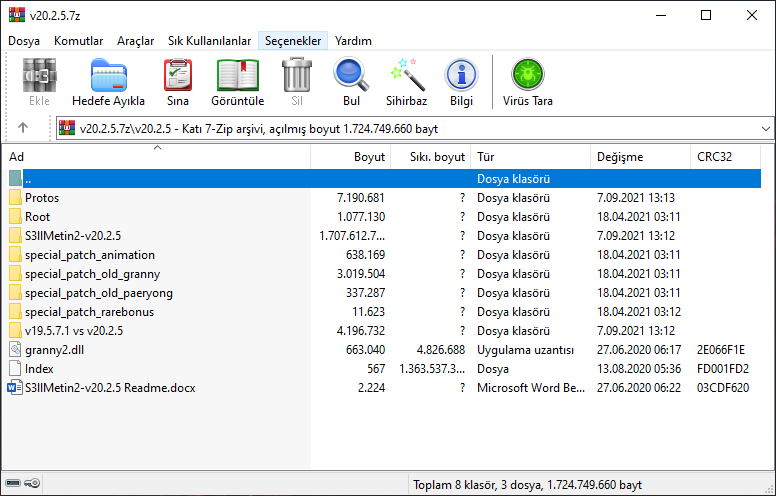This screenshot has height=496, width=776.
Task: Click the v19.5.7.1 vs v20.2.5 folder icon
Action: tap(15, 330)
